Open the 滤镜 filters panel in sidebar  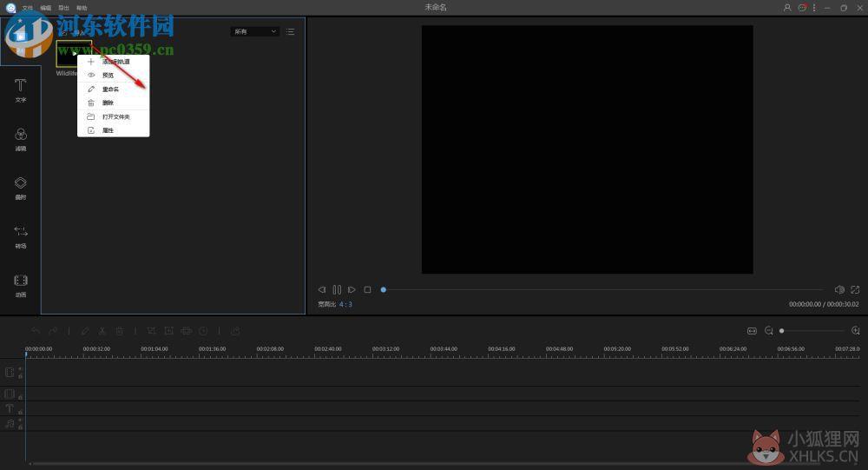[x=21, y=139]
